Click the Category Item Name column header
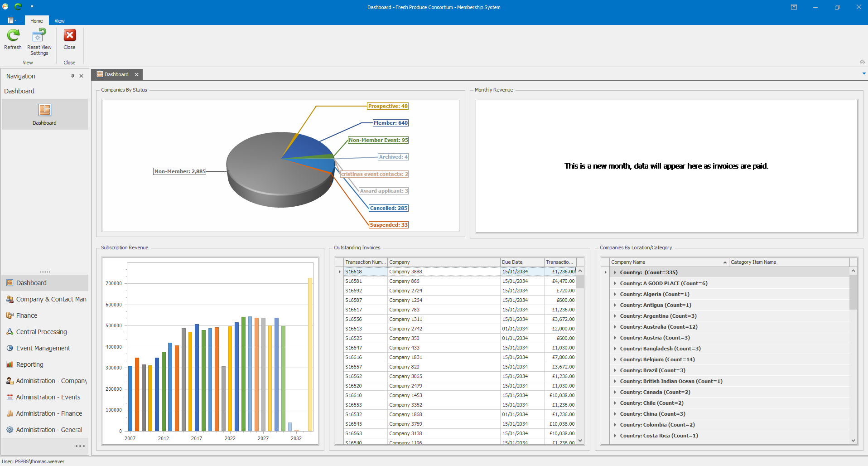Viewport: 868px width, 466px height. [789, 262]
